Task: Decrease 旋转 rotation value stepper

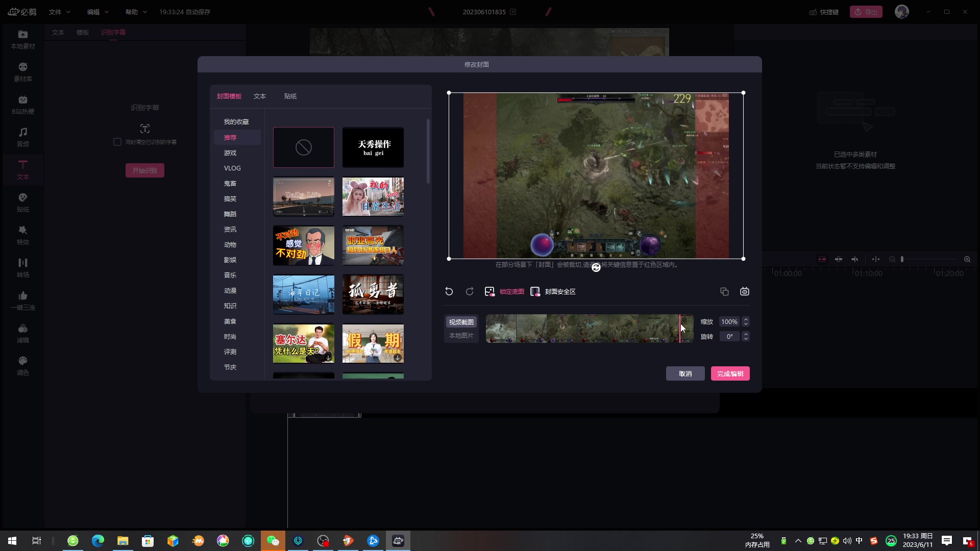Action: tap(746, 339)
